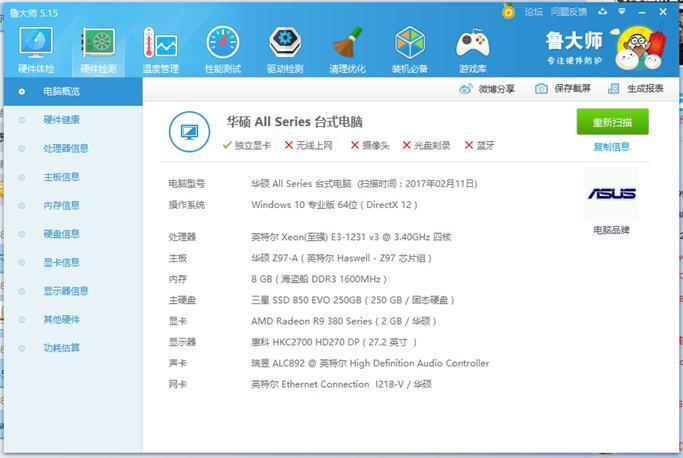Select the 硬件检测 hardware detection icon
The width and height of the screenshot is (683, 458).
click(98, 44)
